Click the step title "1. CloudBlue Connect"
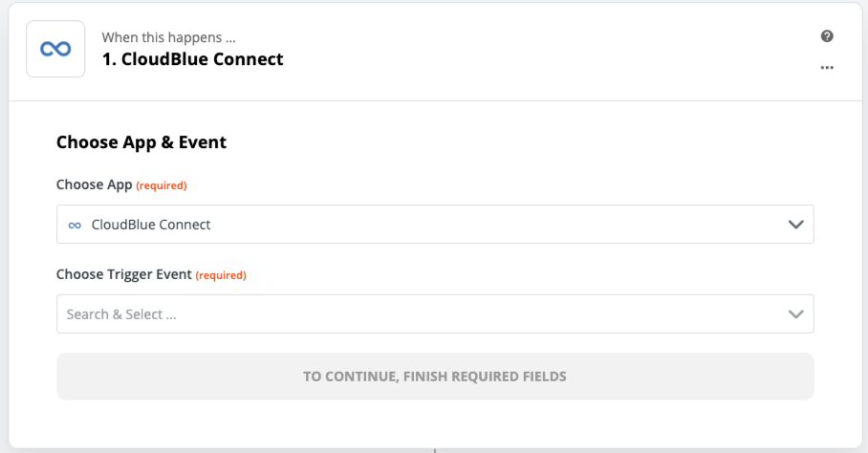Viewport: 868px width, 453px height. coord(193,59)
